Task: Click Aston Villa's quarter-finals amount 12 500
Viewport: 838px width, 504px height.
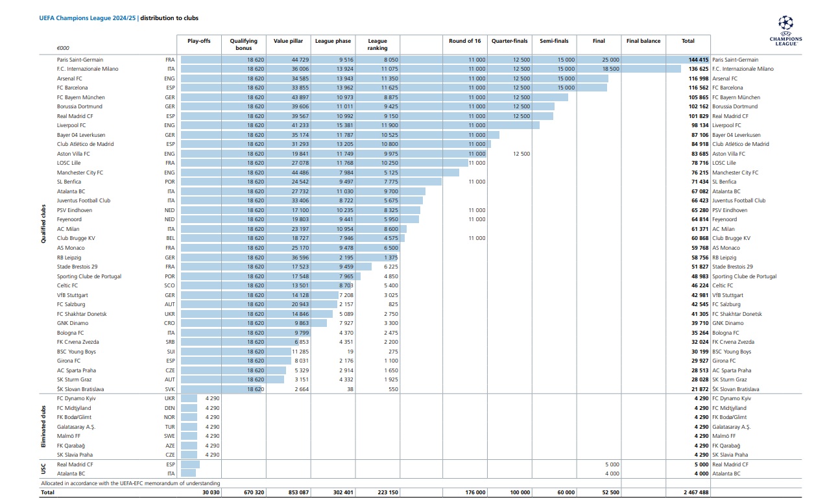Action: pos(520,154)
